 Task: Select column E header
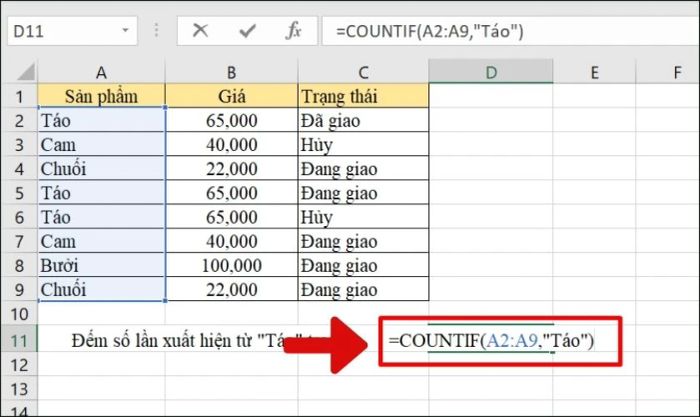pos(594,72)
